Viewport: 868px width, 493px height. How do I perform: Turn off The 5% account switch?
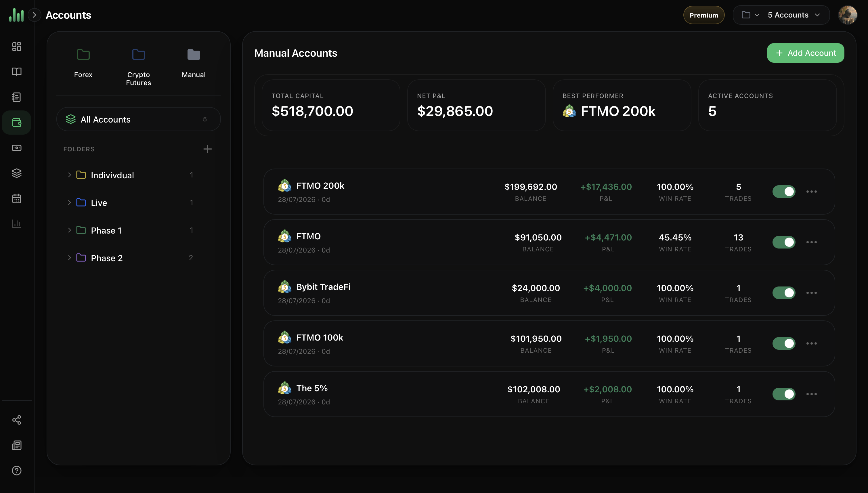click(x=784, y=394)
